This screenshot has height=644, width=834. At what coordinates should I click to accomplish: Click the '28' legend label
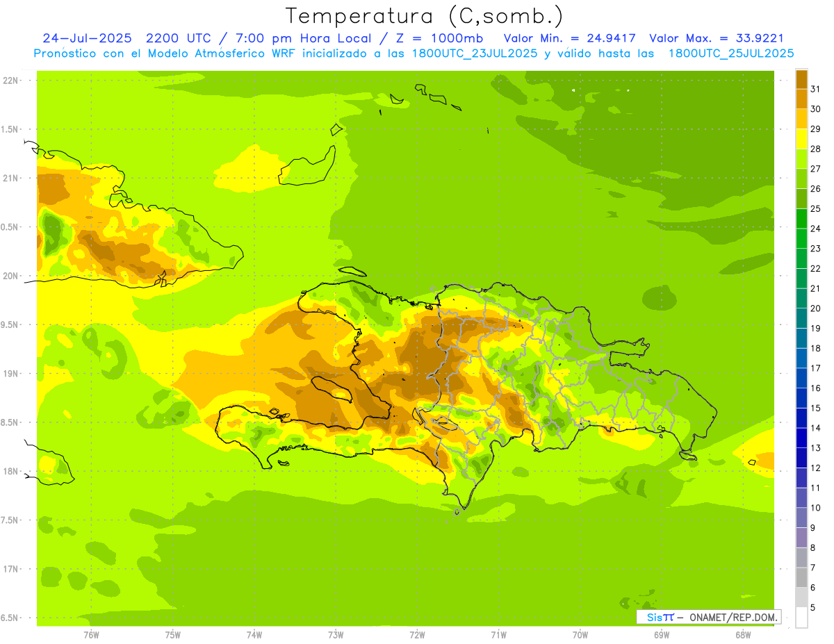pos(816,149)
